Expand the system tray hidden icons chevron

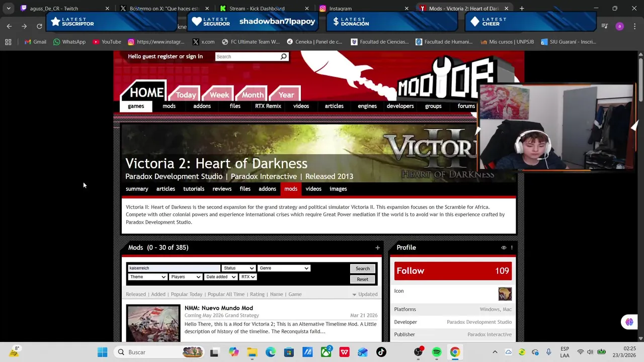point(495,352)
